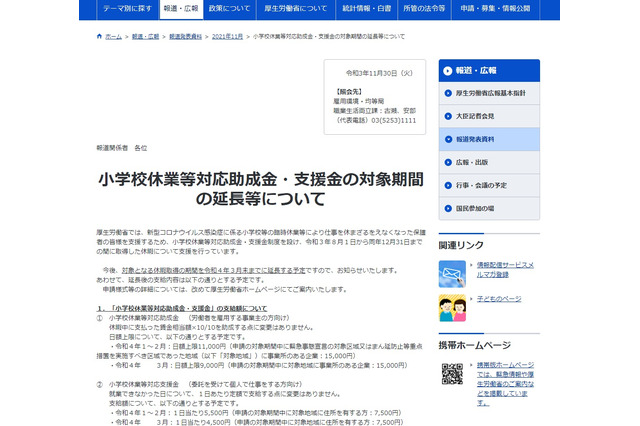640x426 pixels.
Task: Open 厚生労働省広報基本指針 sidebar item
Action: click(x=489, y=93)
